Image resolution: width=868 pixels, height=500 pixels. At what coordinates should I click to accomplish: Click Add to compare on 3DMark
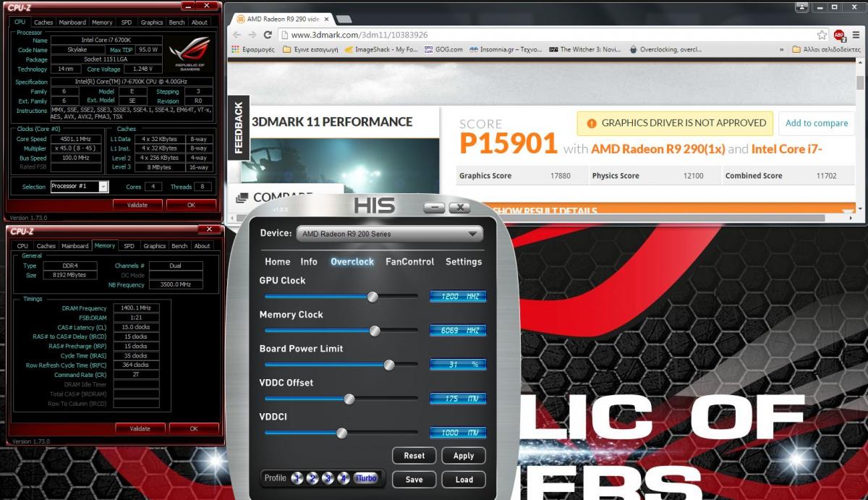tap(817, 123)
